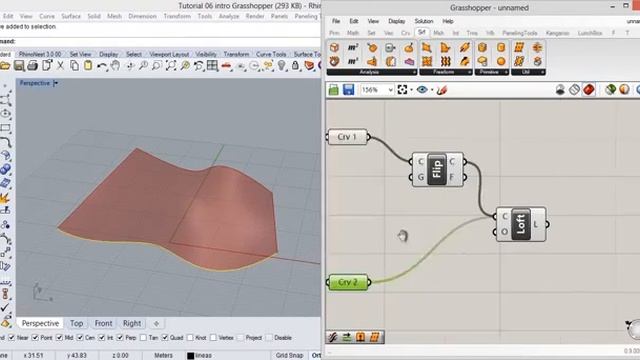Click the Cut scissors icon in Rhino
Image resolution: width=640 pixels, height=360 pixels.
point(60,65)
